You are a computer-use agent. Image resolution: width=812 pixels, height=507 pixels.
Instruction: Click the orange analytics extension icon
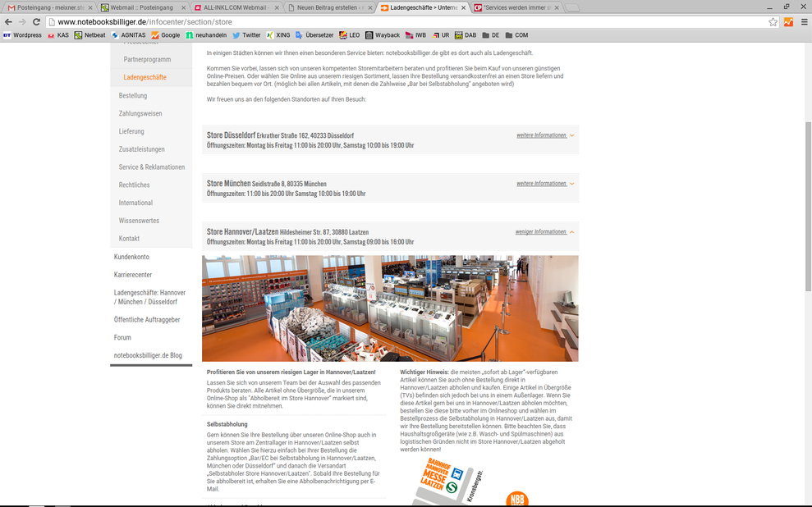tap(788, 21)
